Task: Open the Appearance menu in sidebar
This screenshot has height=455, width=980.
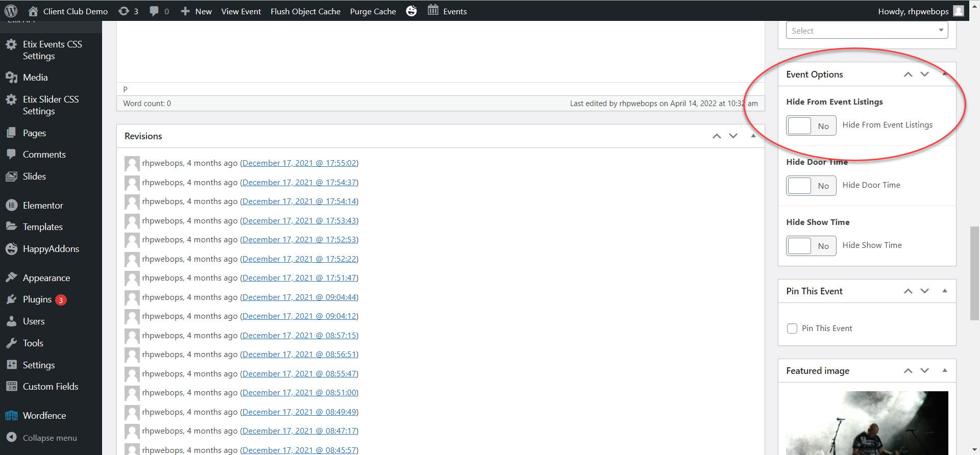Action: coord(46,278)
